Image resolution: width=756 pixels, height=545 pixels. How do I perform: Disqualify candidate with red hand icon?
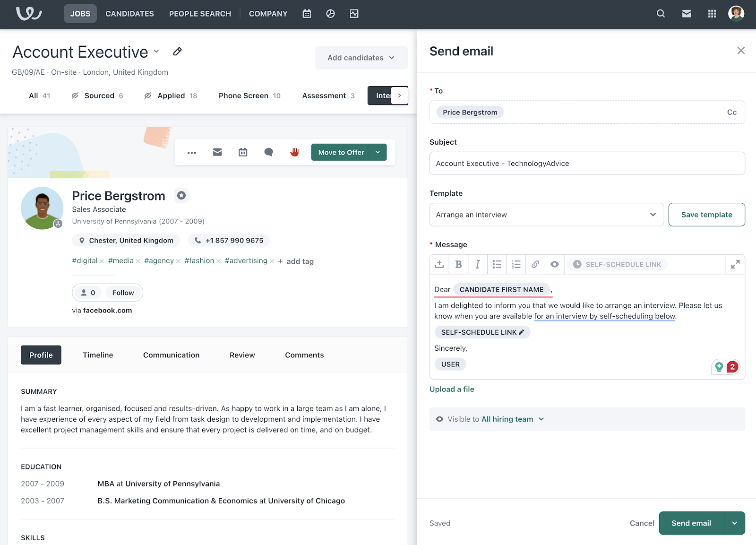pos(294,152)
